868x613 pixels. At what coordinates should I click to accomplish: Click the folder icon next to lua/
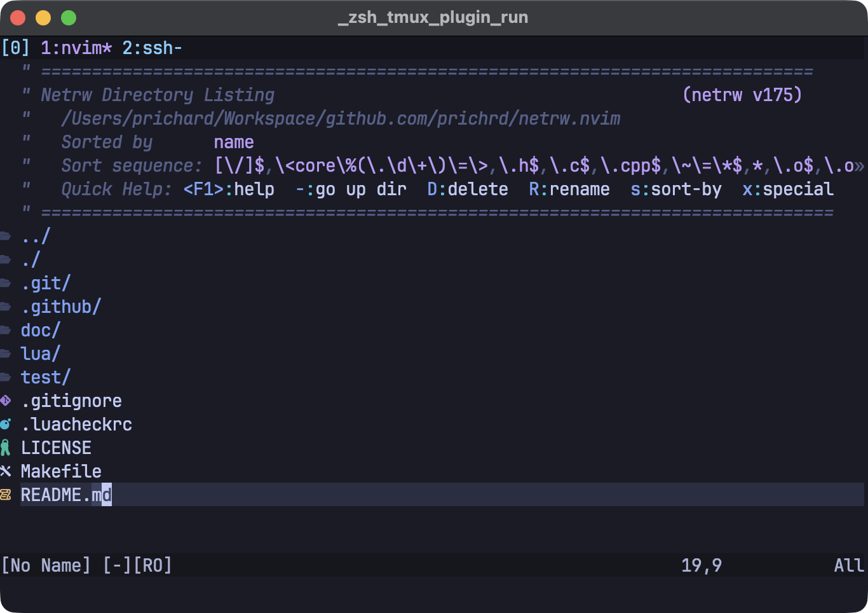(6, 354)
